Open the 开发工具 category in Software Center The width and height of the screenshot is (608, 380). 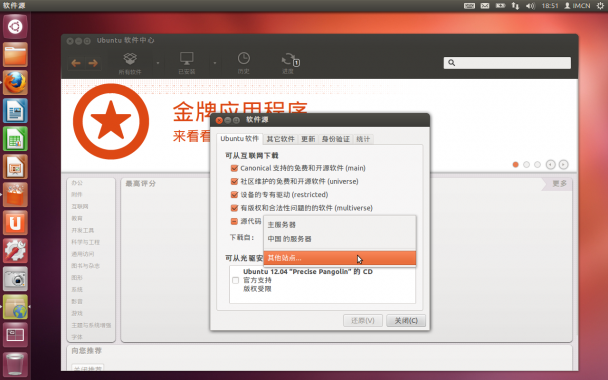point(83,230)
